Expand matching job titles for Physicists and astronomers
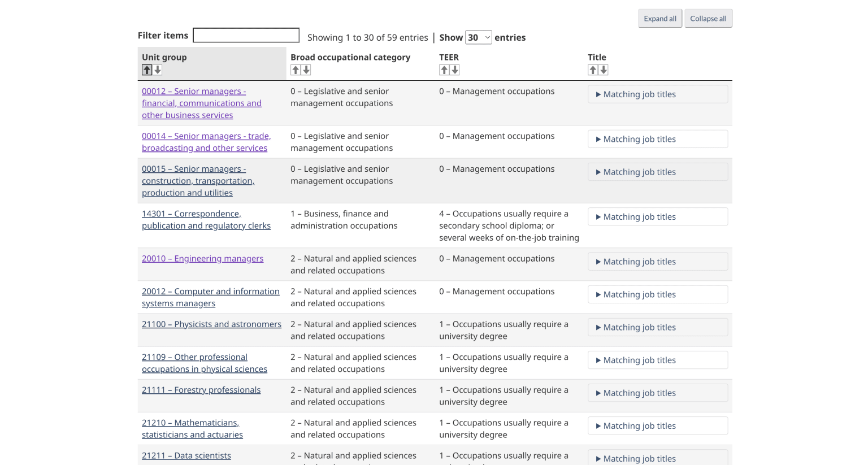Viewport: 868px width, 465px height. (657, 328)
